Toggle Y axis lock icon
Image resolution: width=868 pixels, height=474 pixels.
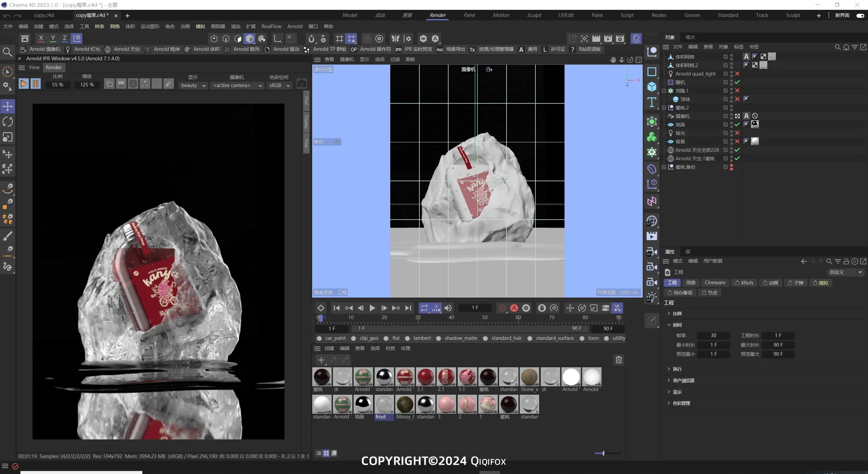click(x=53, y=38)
